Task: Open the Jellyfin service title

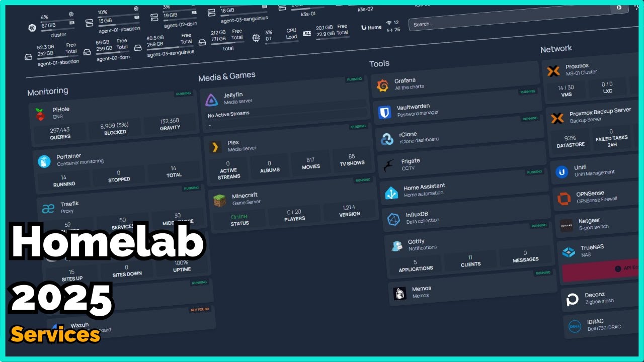Action: (x=233, y=95)
